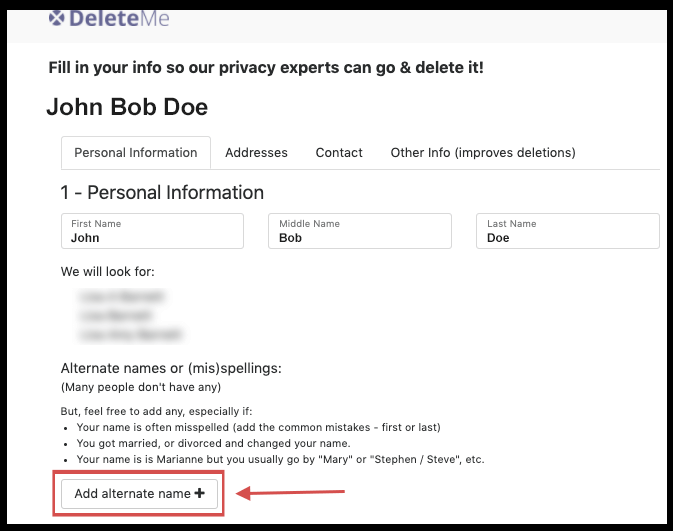The width and height of the screenshot is (673, 531).
Task: Select the Other Info (improves deletions) tab
Action: pos(482,153)
